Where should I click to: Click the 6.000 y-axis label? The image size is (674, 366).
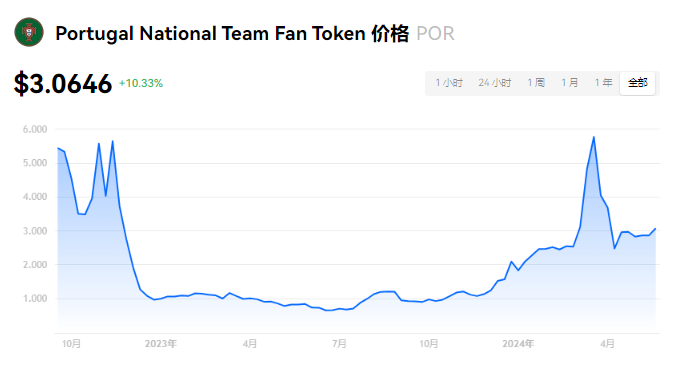point(35,129)
